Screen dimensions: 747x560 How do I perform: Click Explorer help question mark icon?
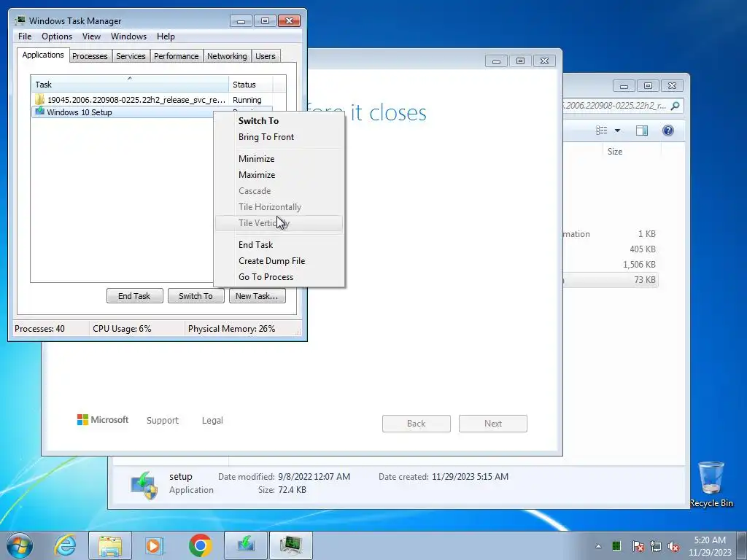coord(668,131)
